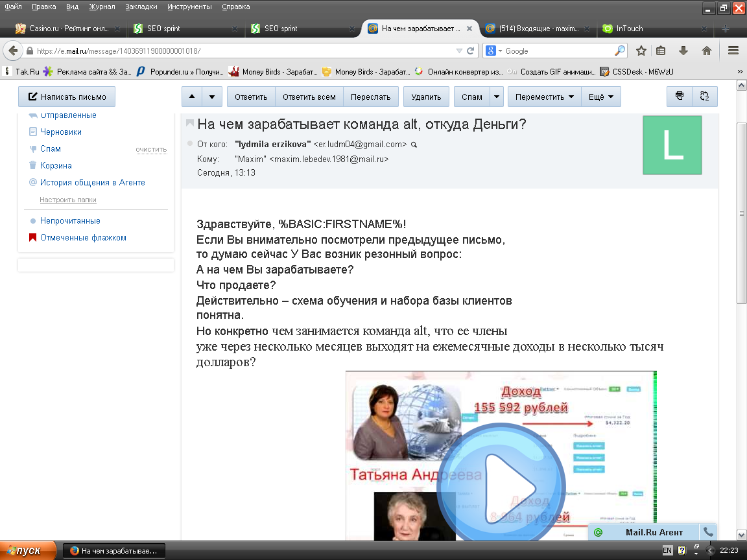The width and height of the screenshot is (747, 560).
Task: Open История общения в Агенте
Action: point(93,182)
